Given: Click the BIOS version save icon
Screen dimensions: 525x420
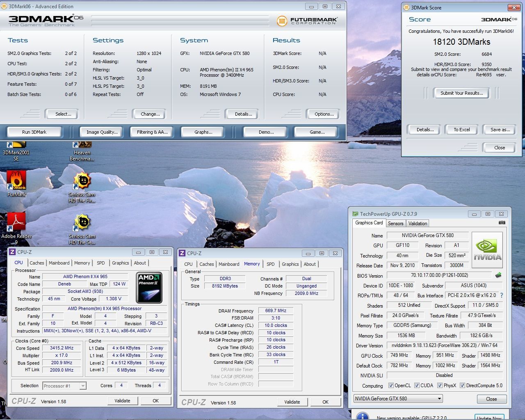Looking at the screenshot, I should pos(498,275).
